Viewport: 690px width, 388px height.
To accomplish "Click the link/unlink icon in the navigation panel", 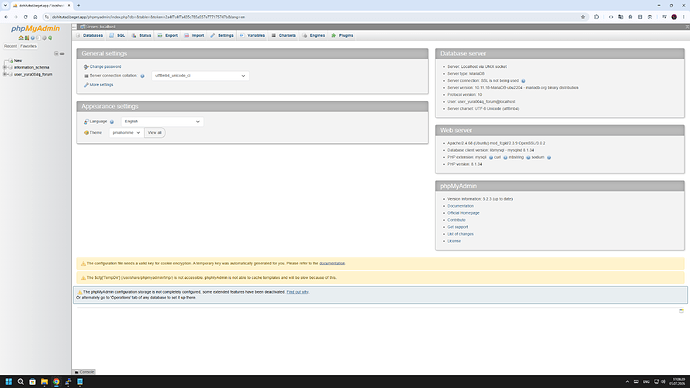I will click(62, 54).
